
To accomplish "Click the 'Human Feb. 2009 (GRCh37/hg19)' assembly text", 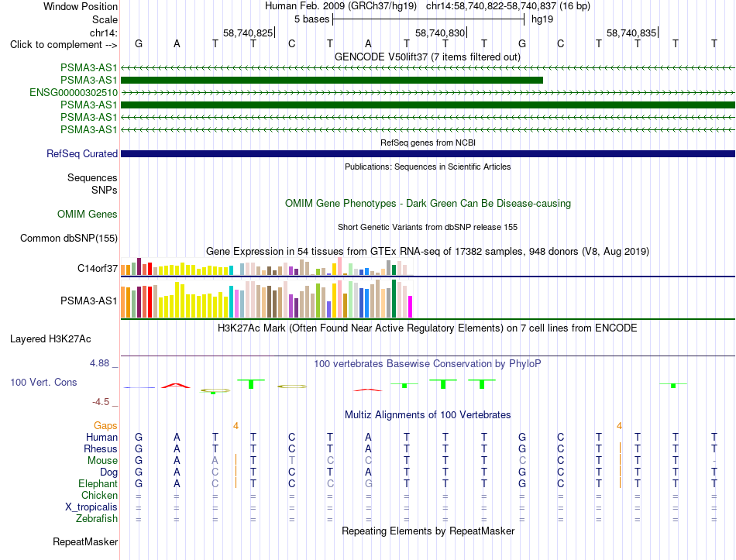I will [x=341, y=6].
